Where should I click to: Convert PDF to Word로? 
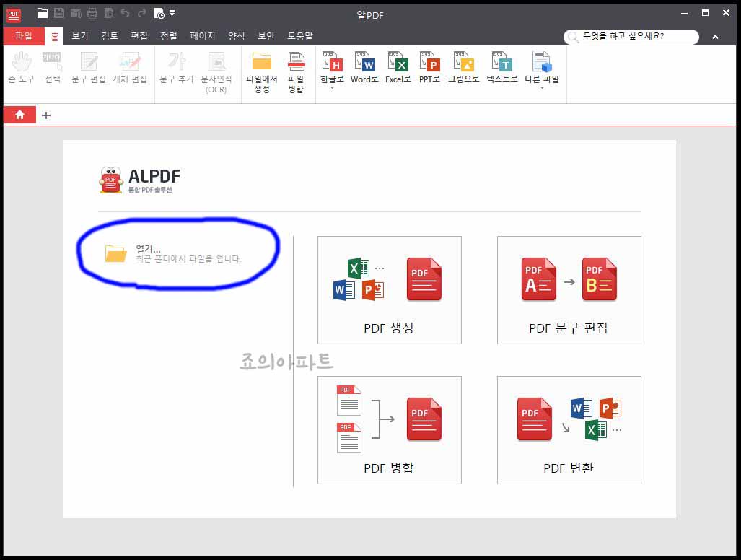364,68
